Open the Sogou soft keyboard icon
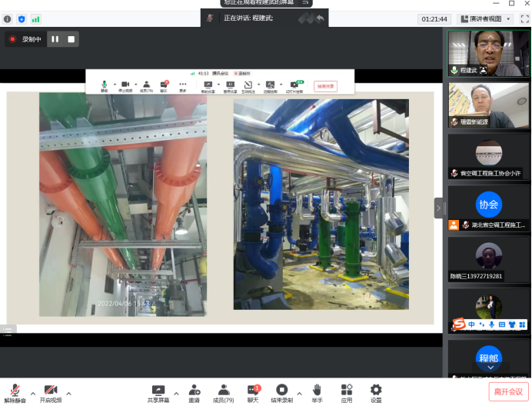This screenshot has width=532, height=406. point(501,324)
